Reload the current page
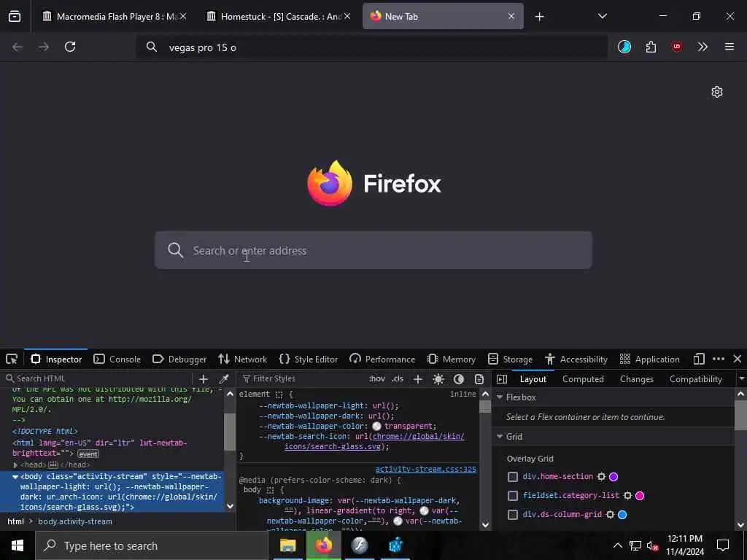The height and width of the screenshot is (560, 747). pyautogui.click(x=70, y=47)
